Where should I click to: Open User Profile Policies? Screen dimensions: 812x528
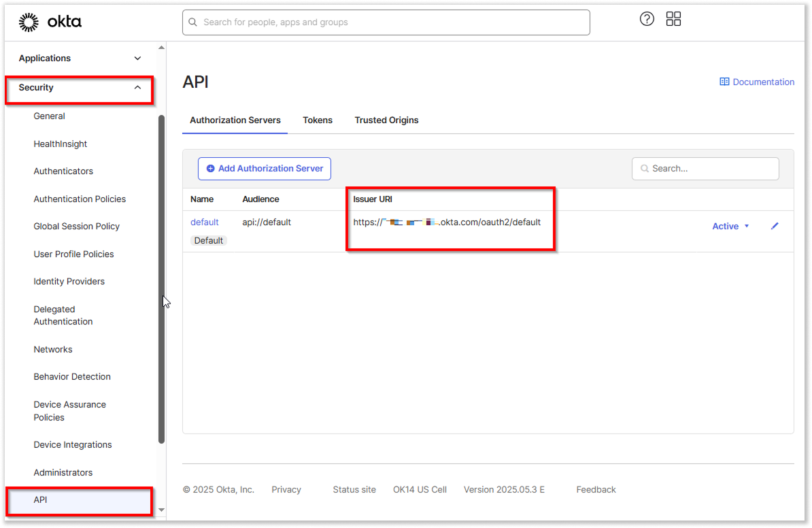(73, 254)
